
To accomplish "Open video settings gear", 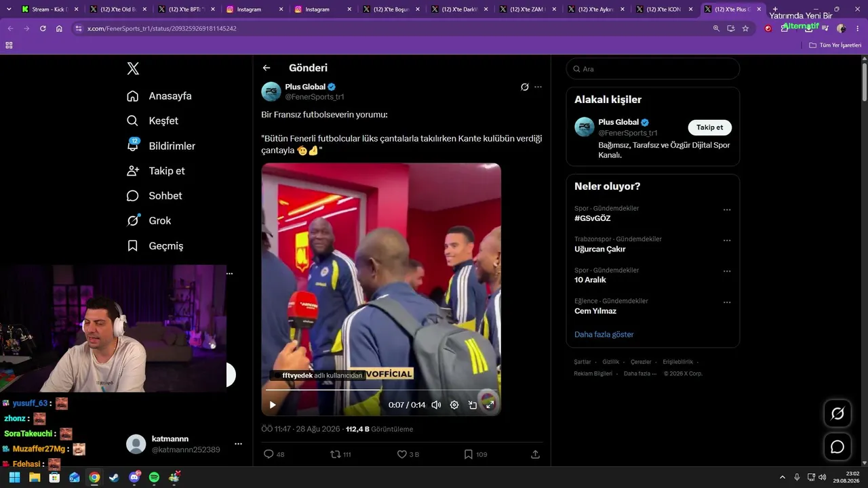I will pyautogui.click(x=454, y=405).
